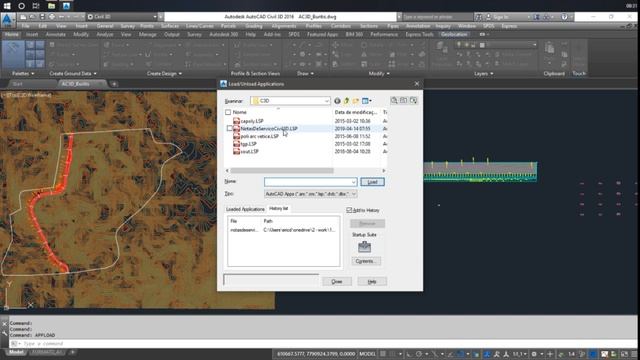The height and width of the screenshot is (360, 640).
Task: Click the Paste icon in Clipboard panel
Action: tap(549, 48)
